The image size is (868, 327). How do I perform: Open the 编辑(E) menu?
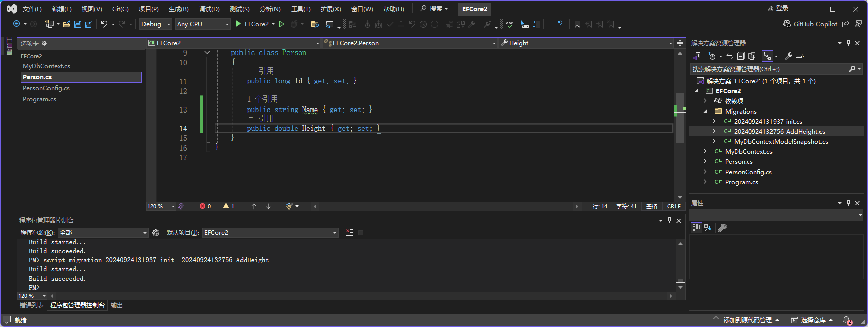[62, 9]
